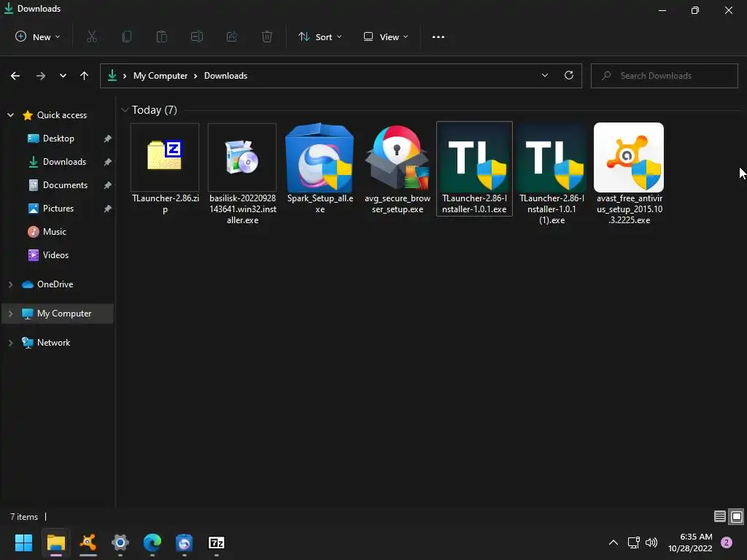
Task: Select Downloads in Quick access
Action: tap(64, 161)
